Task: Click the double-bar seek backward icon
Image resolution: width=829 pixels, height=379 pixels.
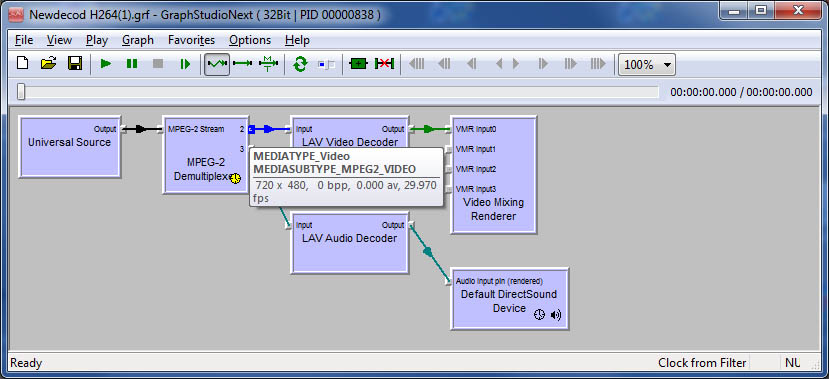Action: (x=444, y=64)
